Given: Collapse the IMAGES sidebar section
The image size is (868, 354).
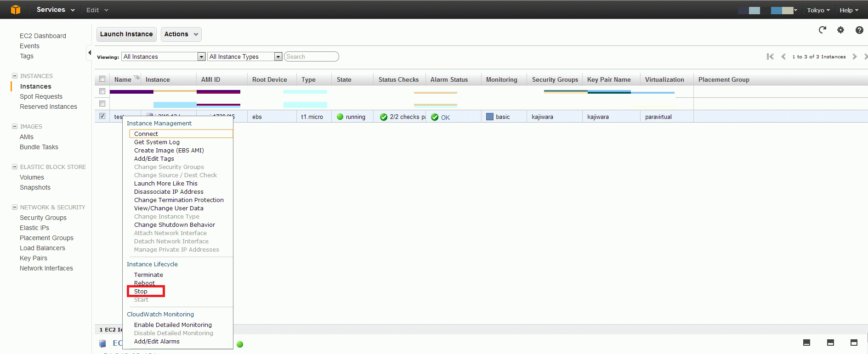Looking at the screenshot, I should pyautogui.click(x=15, y=126).
